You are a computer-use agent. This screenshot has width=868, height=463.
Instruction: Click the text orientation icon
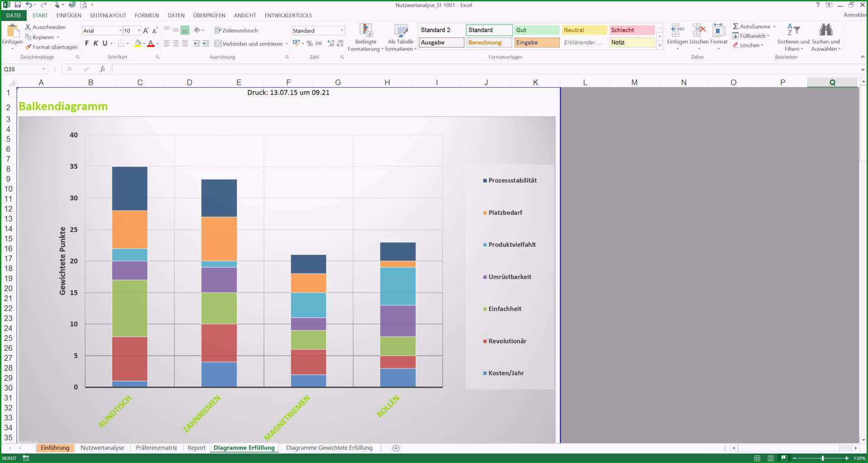[198, 30]
